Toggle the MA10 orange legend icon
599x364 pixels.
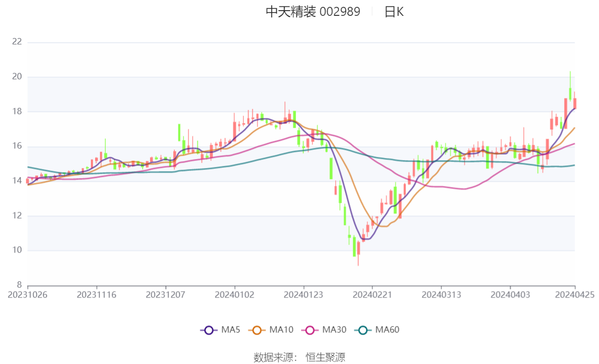click(257, 330)
